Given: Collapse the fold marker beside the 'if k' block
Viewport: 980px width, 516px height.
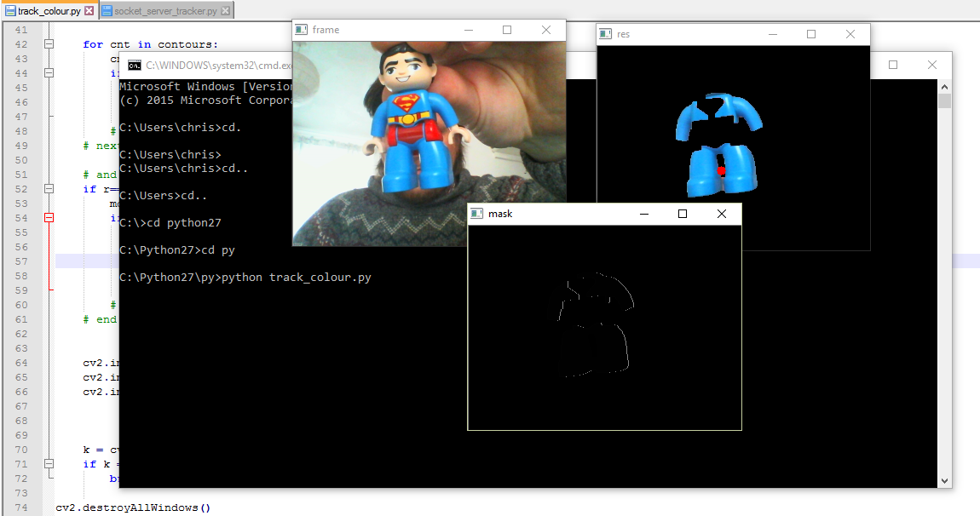Looking at the screenshot, I should coord(49,464).
